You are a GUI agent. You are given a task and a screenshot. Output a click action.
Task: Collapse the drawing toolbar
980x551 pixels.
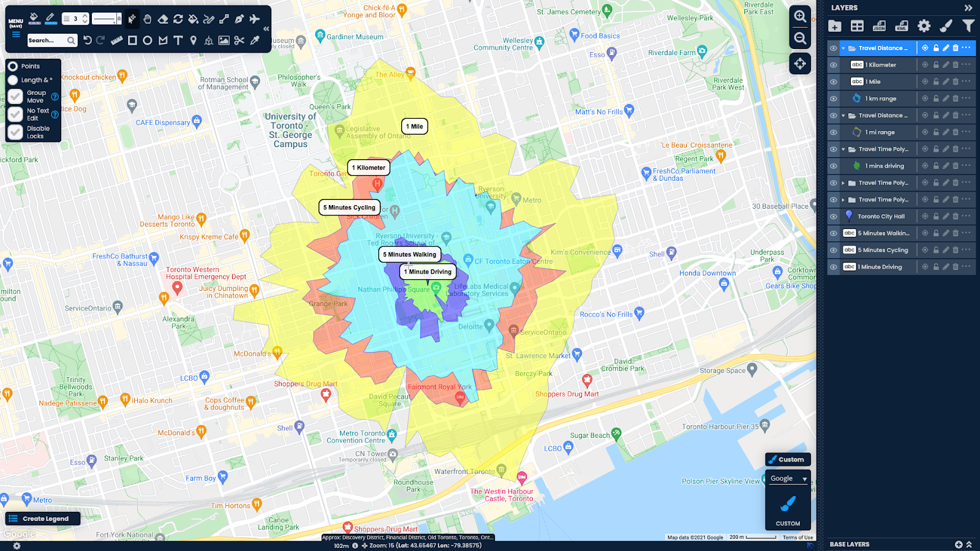pyautogui.click(x=266, y=29)
